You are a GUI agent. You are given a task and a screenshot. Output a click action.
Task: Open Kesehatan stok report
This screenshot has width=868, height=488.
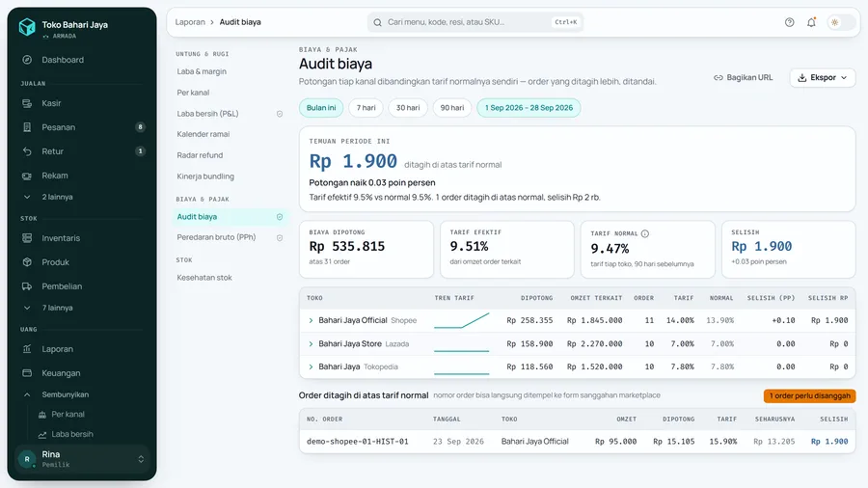pos(204,278)
